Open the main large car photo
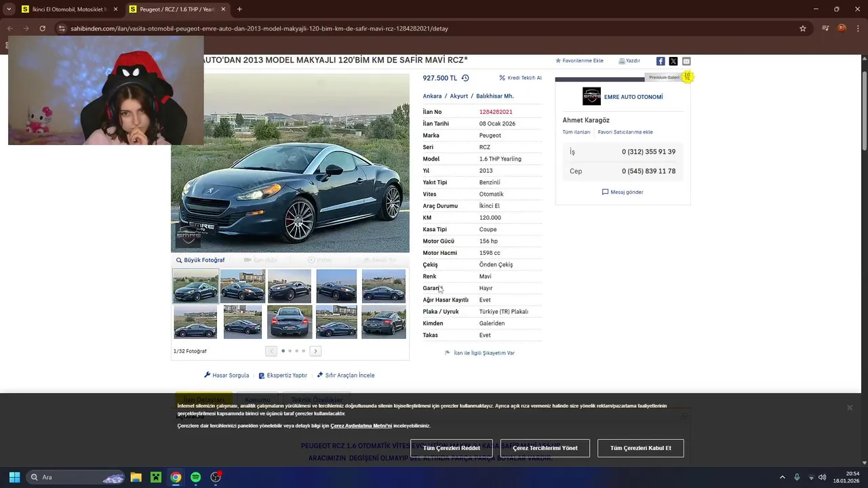 (290, 163)
